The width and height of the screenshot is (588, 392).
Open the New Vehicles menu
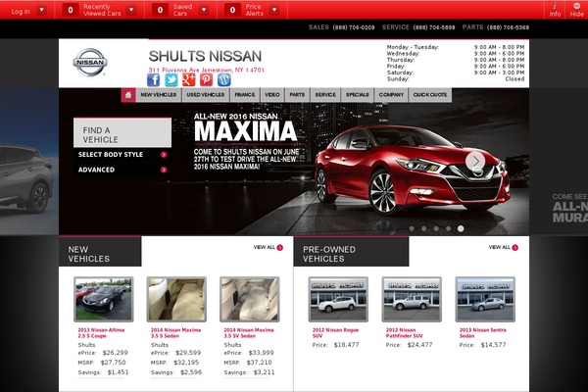coord(158,95)
